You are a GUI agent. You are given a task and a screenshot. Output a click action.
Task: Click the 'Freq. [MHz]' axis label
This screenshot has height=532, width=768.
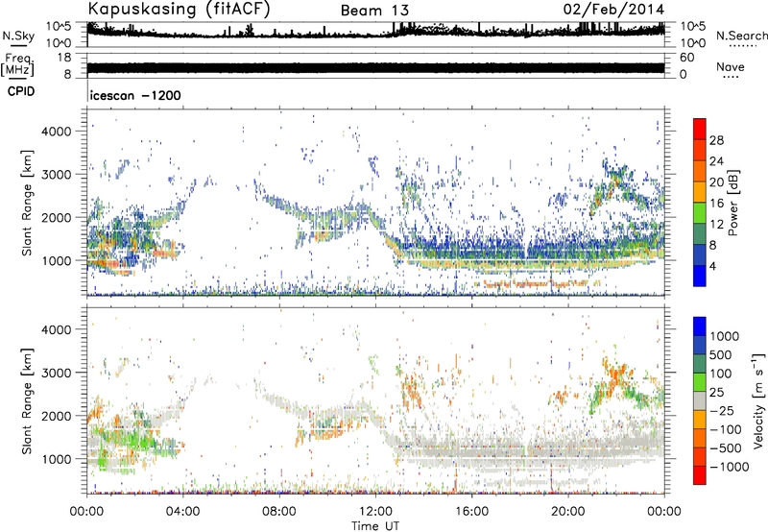(18, 65)
